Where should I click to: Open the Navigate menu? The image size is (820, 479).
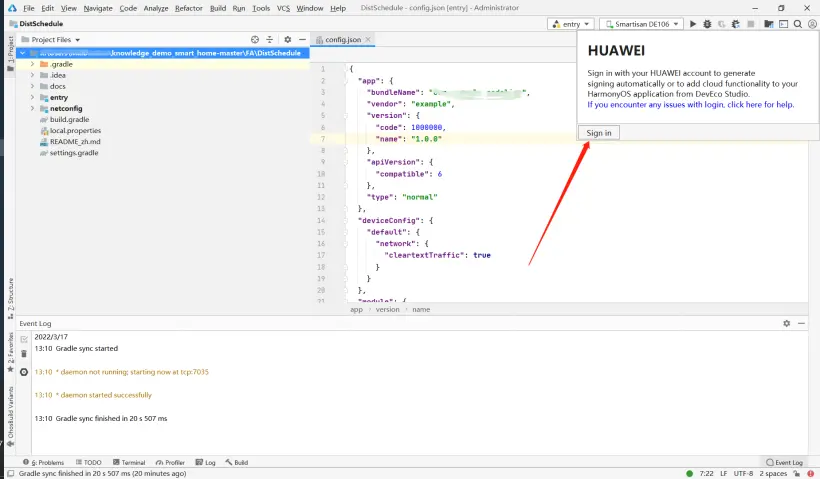[98, 8]
